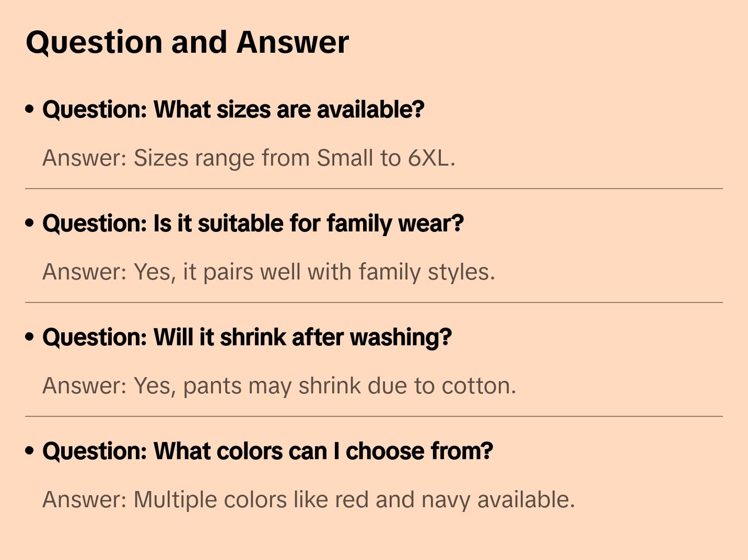Click the word "cotton" in the shrink answer

click(x=475, y=386)
